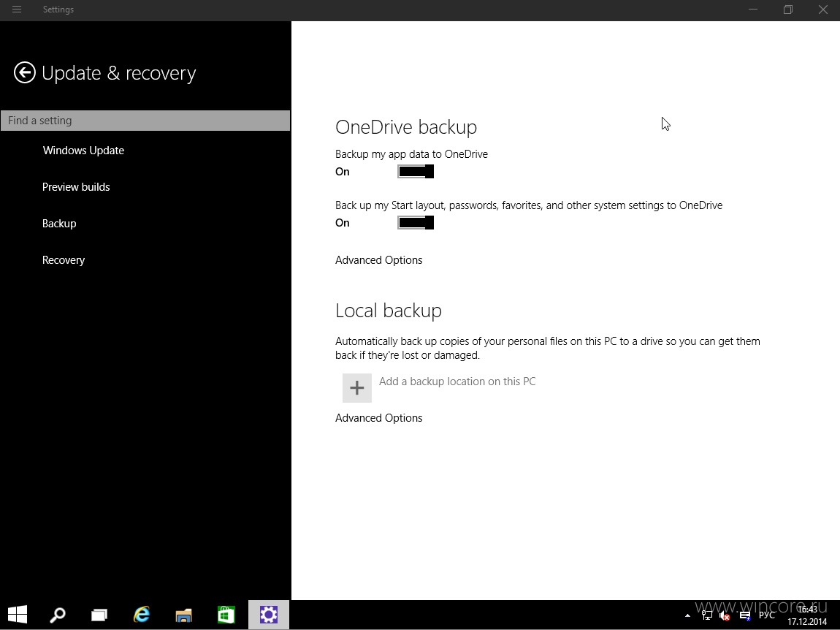
Task: Toggle the Start layout and passwords backup switch
Action: [x=416, y=222]
